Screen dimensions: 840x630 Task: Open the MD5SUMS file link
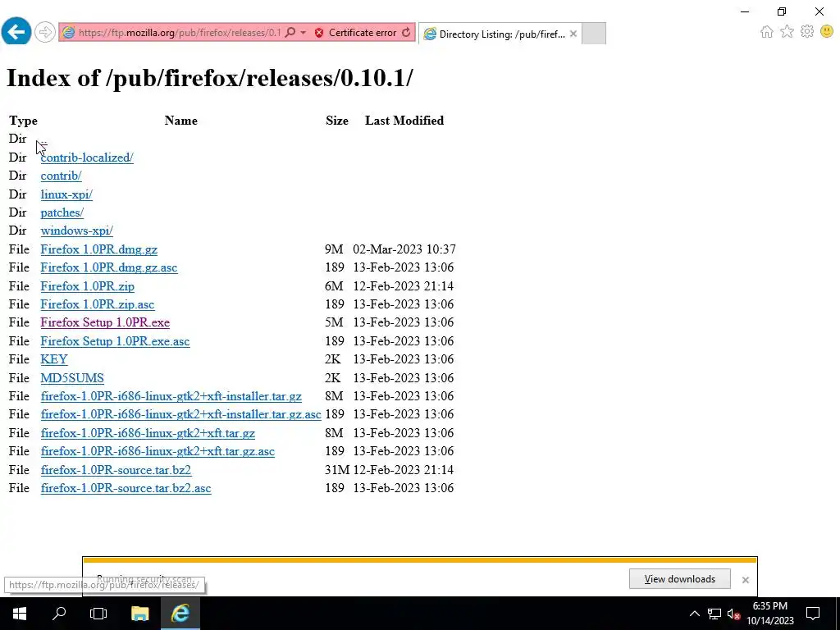pyautogui.click(x=72, y=378)
